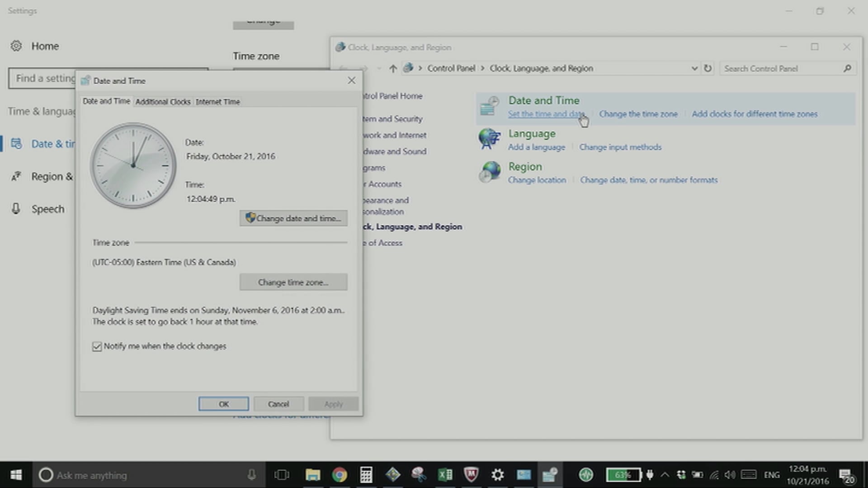Click the Date & time calendar icon in Settings
868x488 pixels.
tap(16, 144)
